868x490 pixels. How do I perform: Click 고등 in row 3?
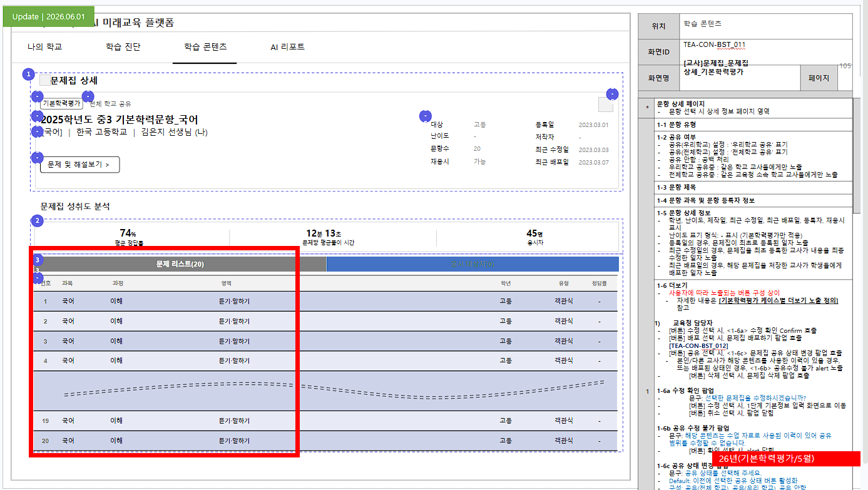click(506, 342)
